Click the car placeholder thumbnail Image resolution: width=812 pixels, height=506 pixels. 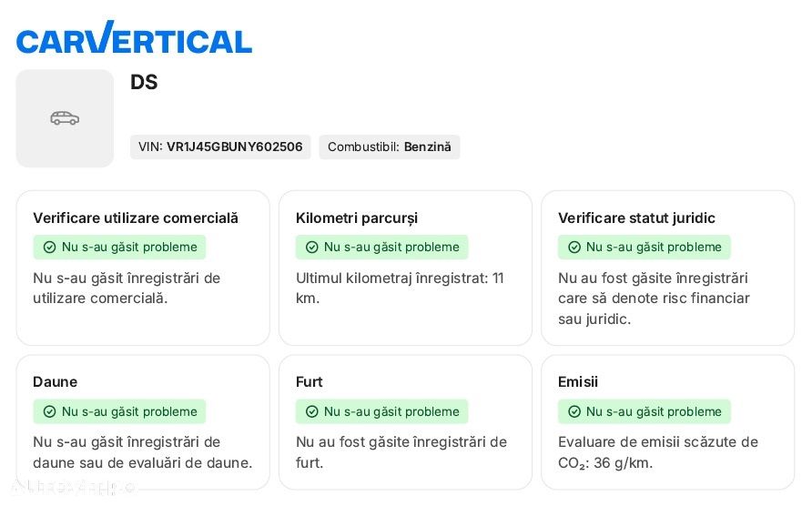coord(65,118)
